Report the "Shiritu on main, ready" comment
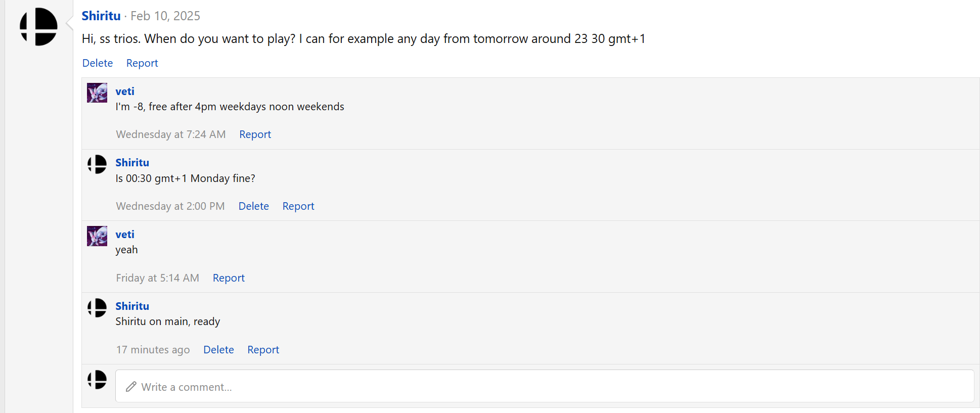Viewport: 980px width, 413px height. 263,350
